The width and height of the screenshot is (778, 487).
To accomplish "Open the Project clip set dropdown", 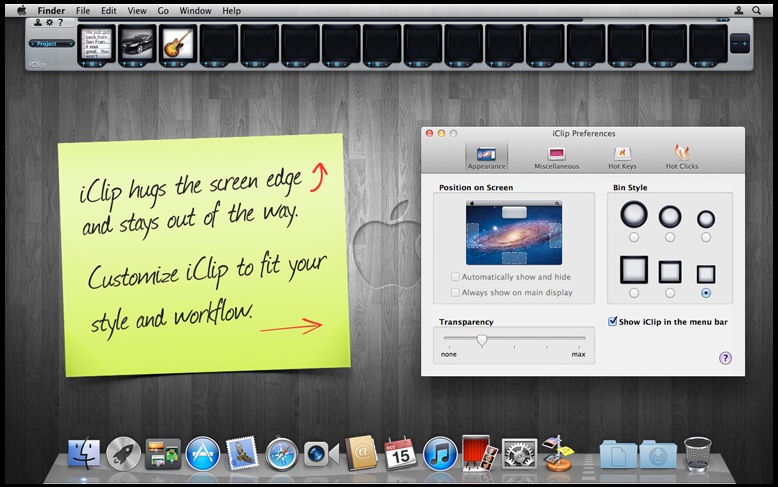I will click(x=51, y=44).
